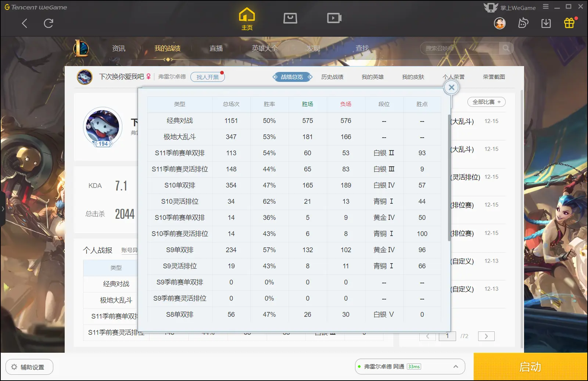Open the share/tag icon beside avatar
Image resolution: width=588 pixels, height=381 pixels.
pyautogui.click(x=523, y=23)
